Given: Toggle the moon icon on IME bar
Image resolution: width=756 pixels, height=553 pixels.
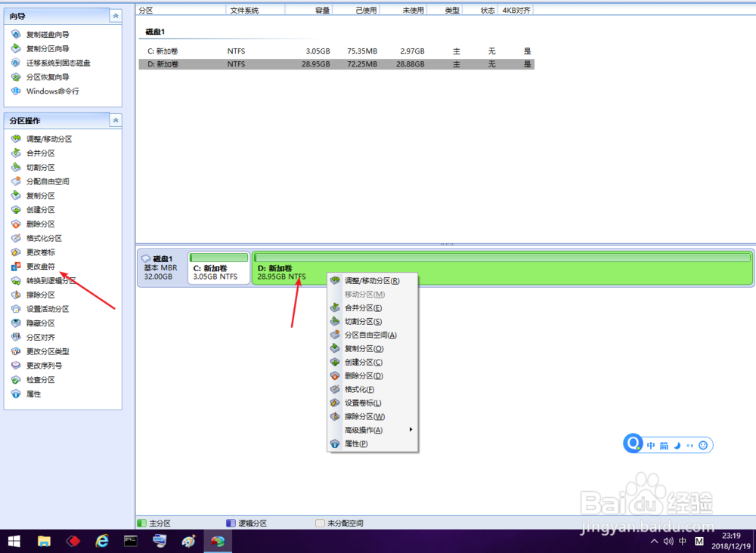Looking at the screenshot, I should tap(677, 446).
